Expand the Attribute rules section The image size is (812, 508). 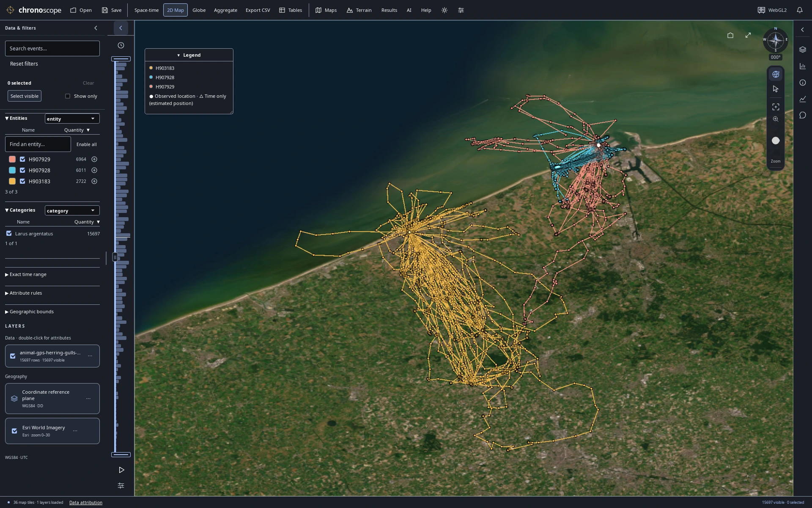pyautogui.click(x=23, y=293)
